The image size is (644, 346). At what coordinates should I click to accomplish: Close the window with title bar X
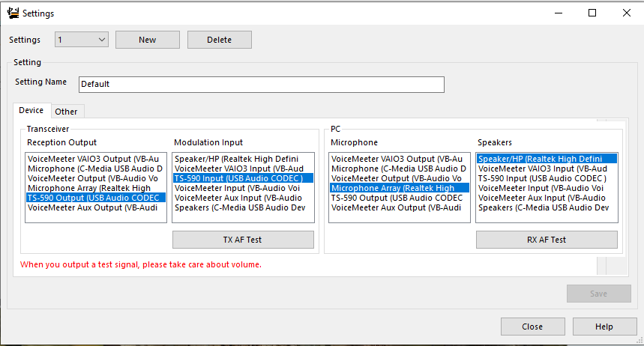[627, 13]
